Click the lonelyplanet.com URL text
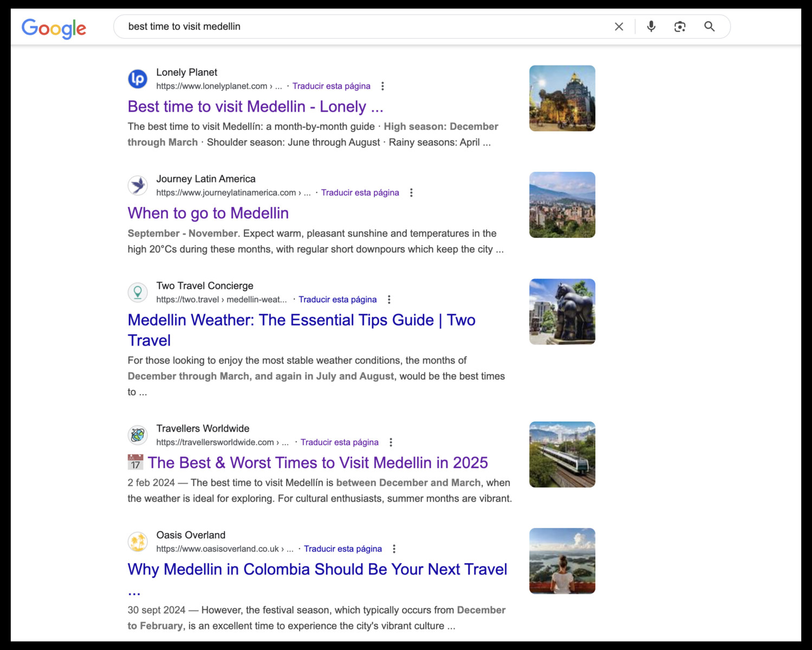This screenshot has width=812, height=650. (x=219, y=86)
